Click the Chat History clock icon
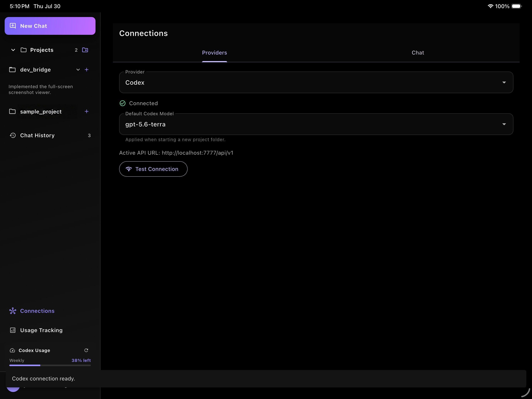This screenshot has height=399, width=532. tap(13, 135)
